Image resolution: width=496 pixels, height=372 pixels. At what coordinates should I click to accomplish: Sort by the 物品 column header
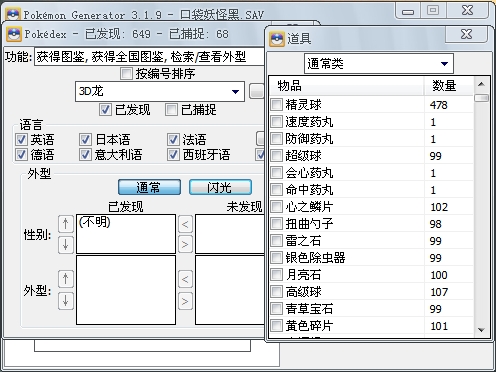[347, 86]
